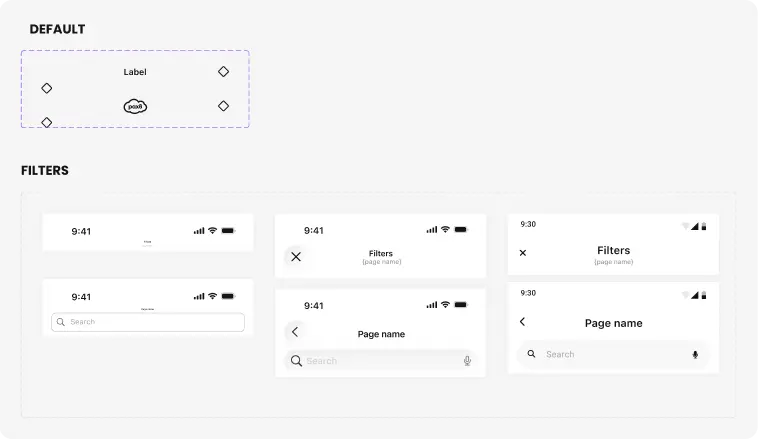Click the FILTERS section heading
The width and height of the screenshot is (758, 440).
click(x=45, y=171)
